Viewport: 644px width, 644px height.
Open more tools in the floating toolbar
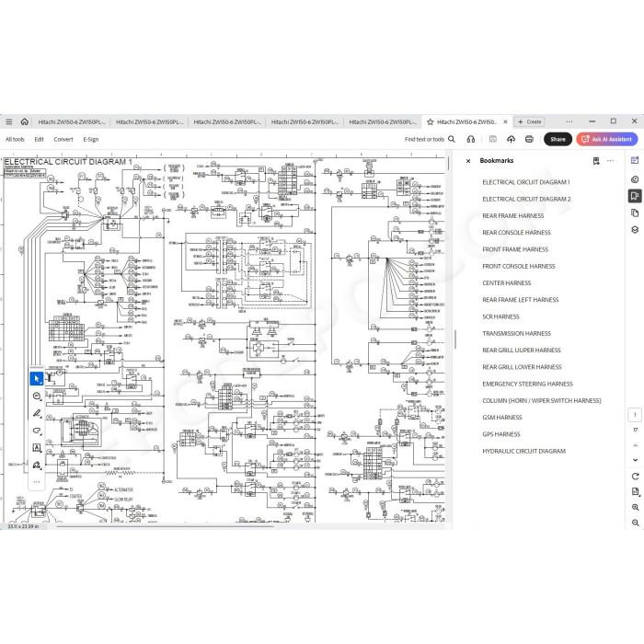pyautogui.click(x=37, y=482)
